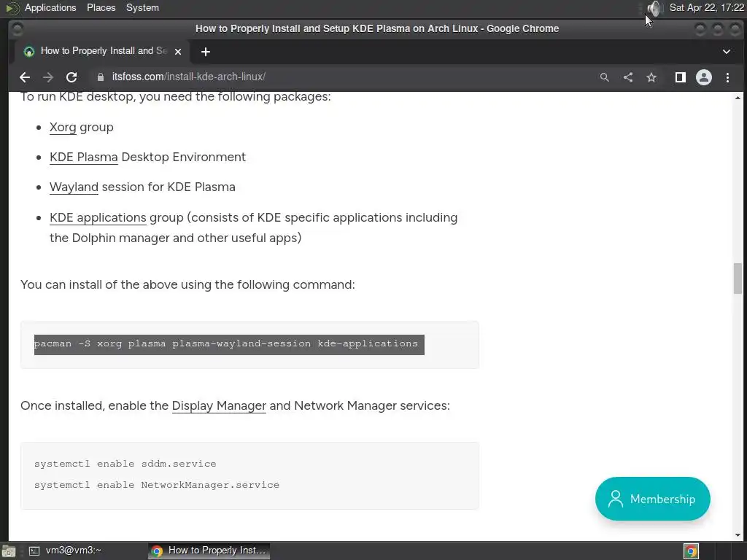
Task: View site security lock info
Action: point(101,77)
